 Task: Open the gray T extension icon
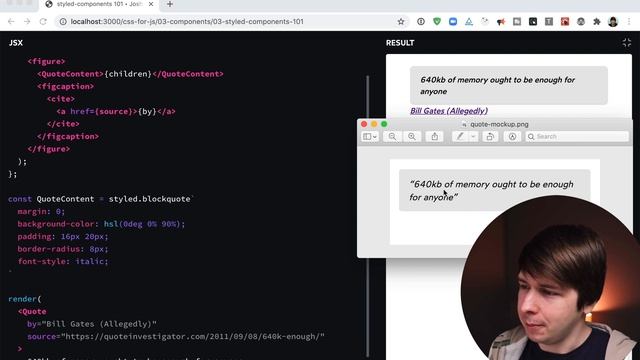549,22
